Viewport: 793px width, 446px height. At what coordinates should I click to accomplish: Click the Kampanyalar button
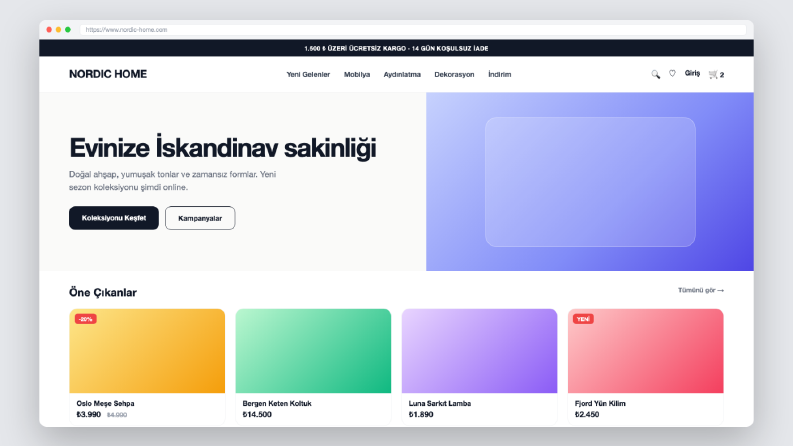(200, 218)
